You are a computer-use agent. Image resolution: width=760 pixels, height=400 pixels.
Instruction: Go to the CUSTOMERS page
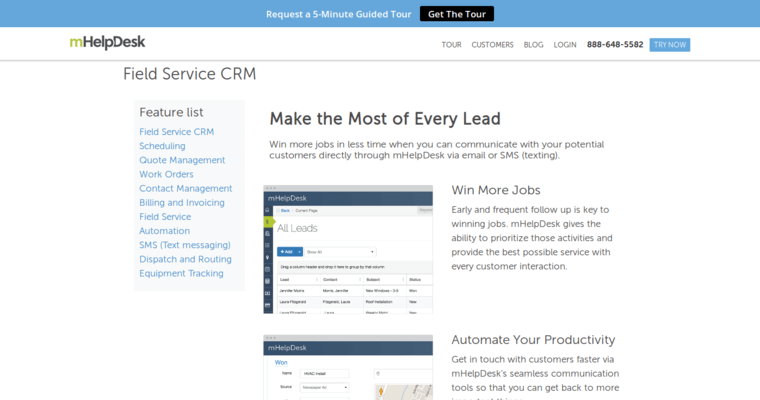[492, 45]
